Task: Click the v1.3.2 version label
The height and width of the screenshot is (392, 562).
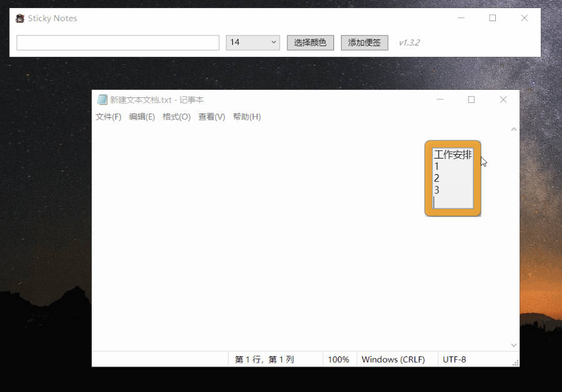Action: coord(409,42)
